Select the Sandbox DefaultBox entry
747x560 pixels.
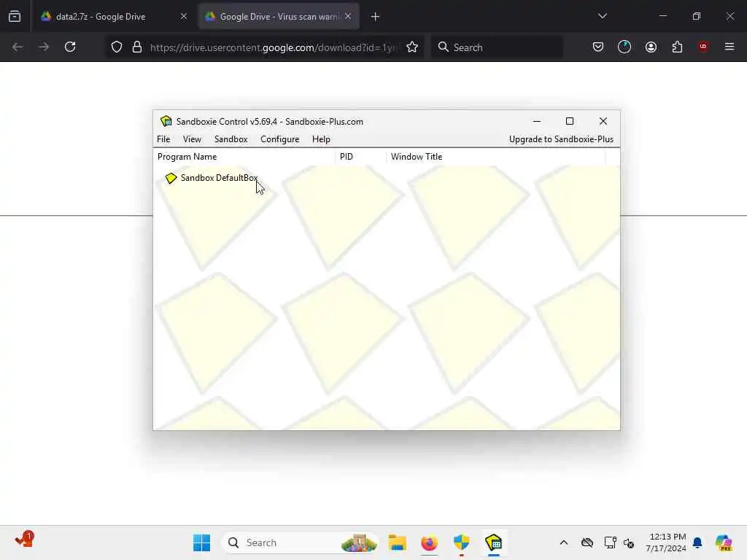[219, 178]
